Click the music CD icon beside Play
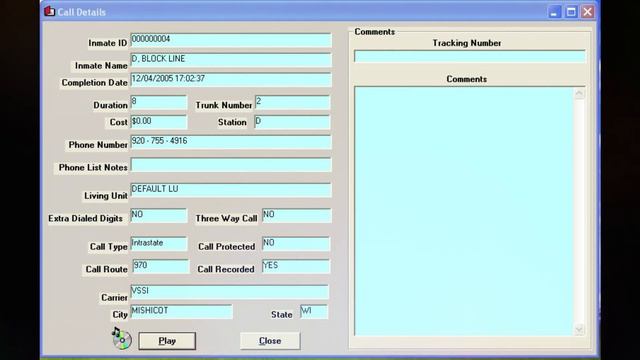Image resolution: width=640 pixels, height=360 pixels. point(122,338)
